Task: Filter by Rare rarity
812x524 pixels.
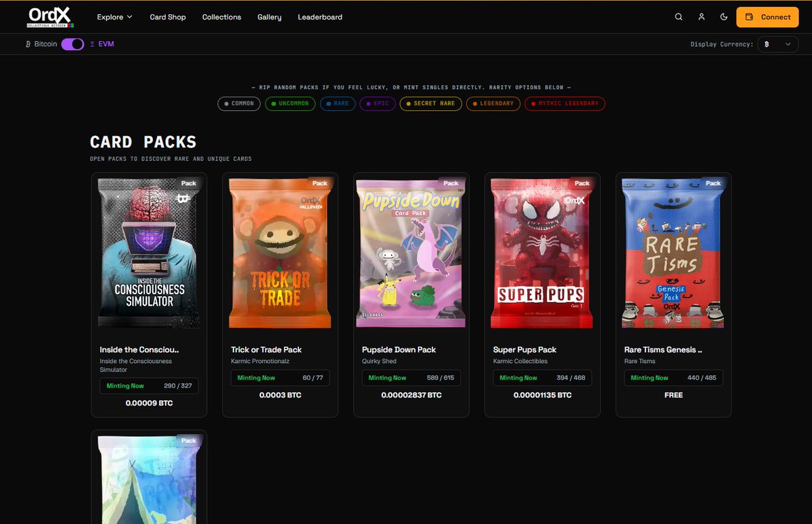Action: [338, 103]
